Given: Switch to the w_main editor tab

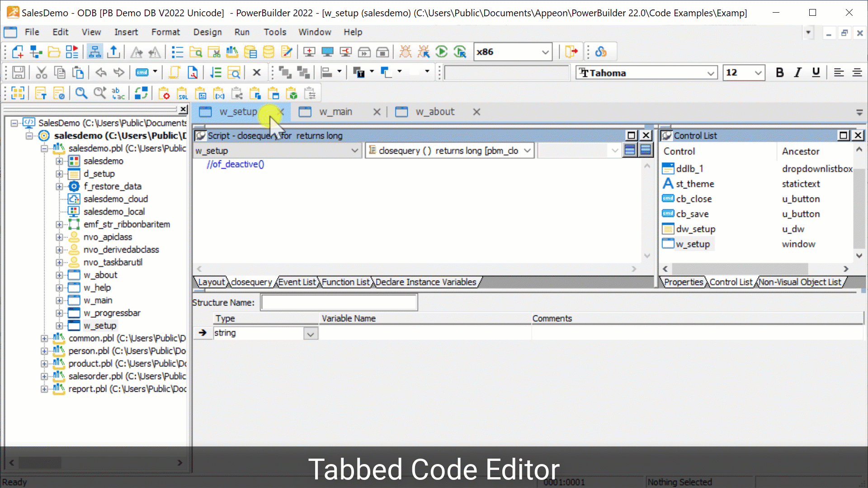Looking at the screenshot, I should click(335, 112).
